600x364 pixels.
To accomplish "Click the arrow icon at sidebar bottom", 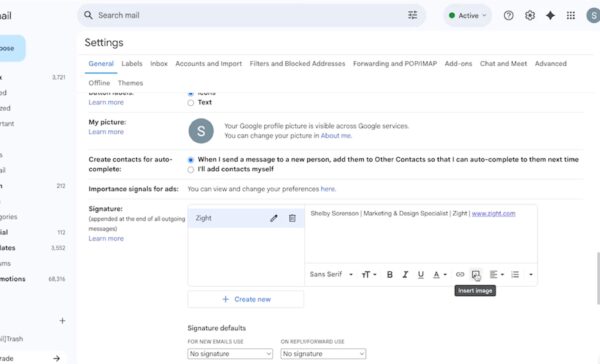I will [57, 358].
